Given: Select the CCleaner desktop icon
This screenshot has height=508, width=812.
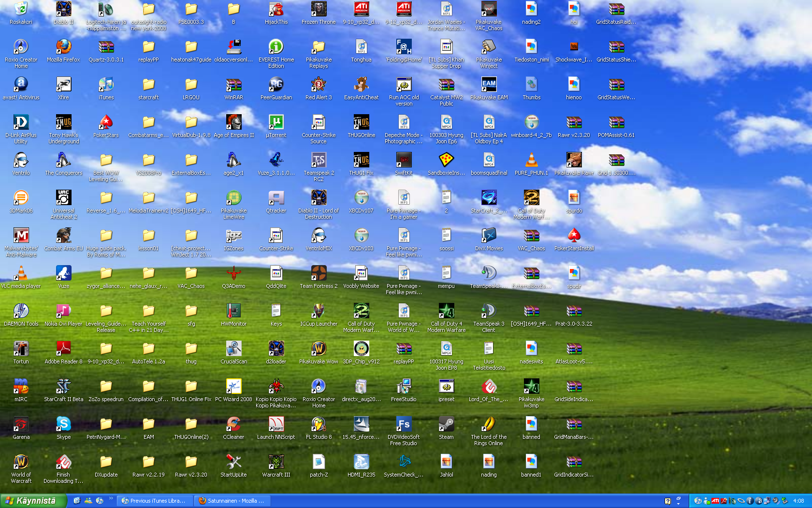Looking at the screenshot, I should [x=233, y=424].
